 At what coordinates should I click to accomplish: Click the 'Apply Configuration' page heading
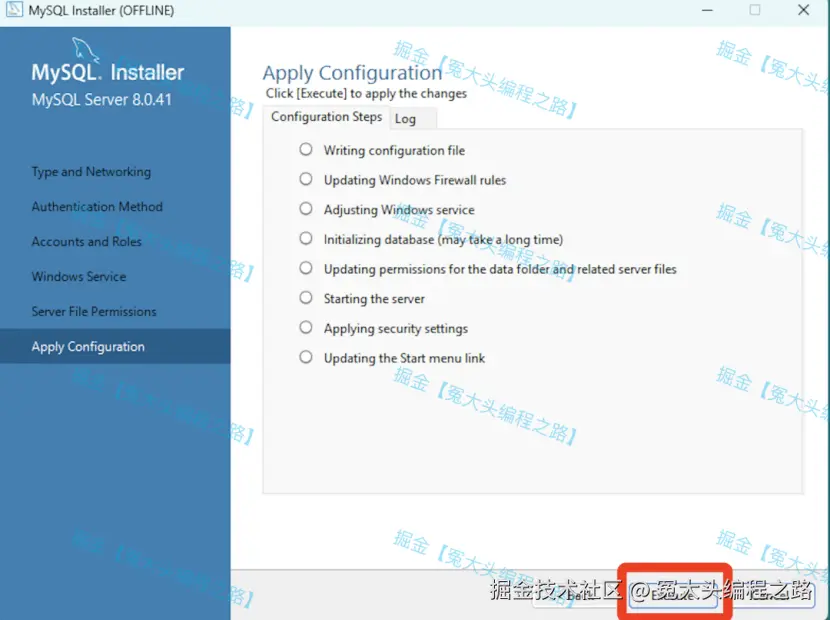click(352, 74)
